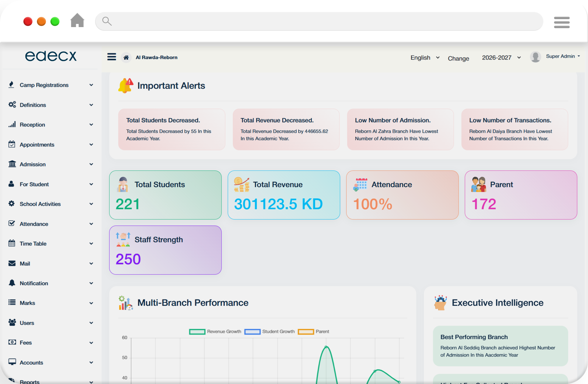Open the Attendance 100% card
This screenshot has height=384, width=588.
402,195
